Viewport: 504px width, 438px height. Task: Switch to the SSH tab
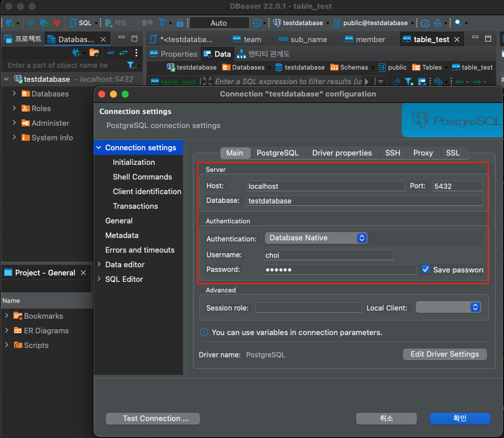[x=393, y=153]
